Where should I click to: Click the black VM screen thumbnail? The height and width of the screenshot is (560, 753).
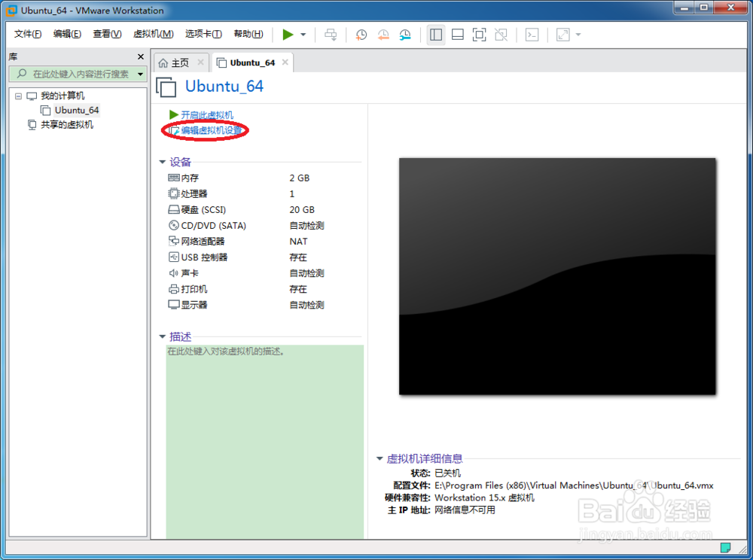557,276
